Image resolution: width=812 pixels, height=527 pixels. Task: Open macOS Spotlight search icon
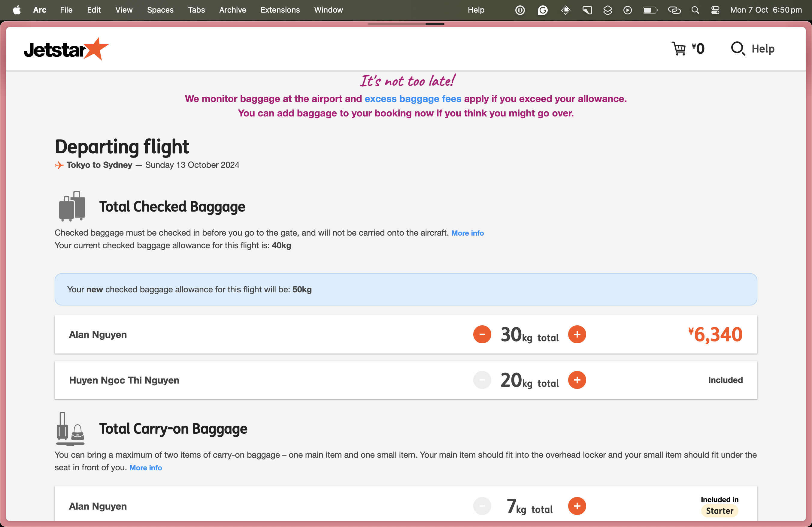point(695,10)
